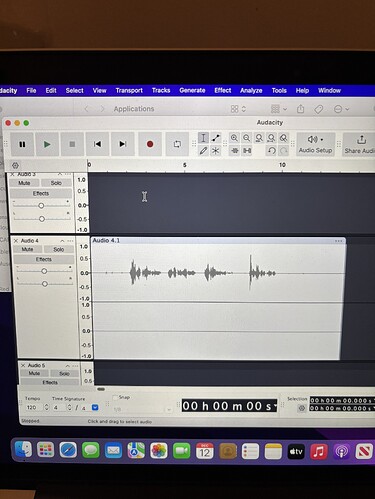Solo the Audio 4 track

(x=59, y=249)
